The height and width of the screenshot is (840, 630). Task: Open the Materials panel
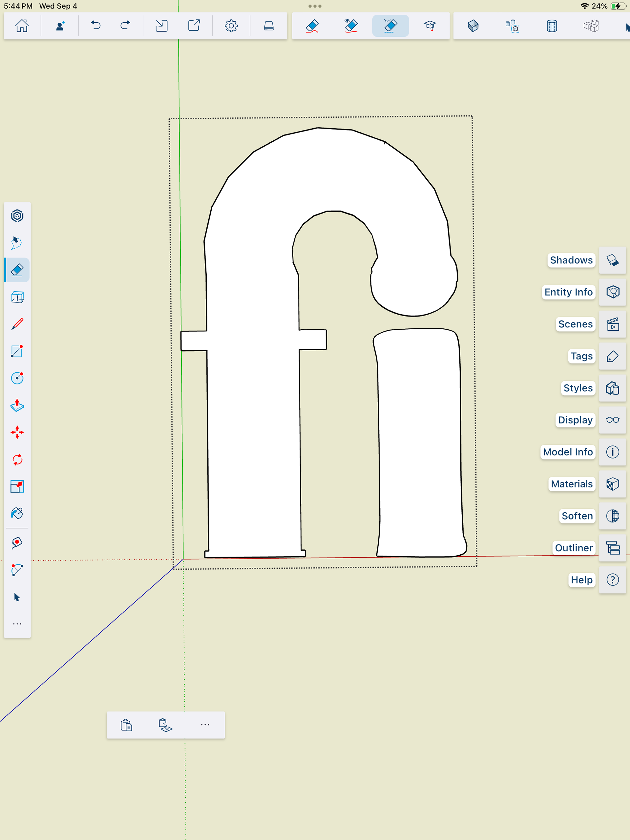click(613, 484)
